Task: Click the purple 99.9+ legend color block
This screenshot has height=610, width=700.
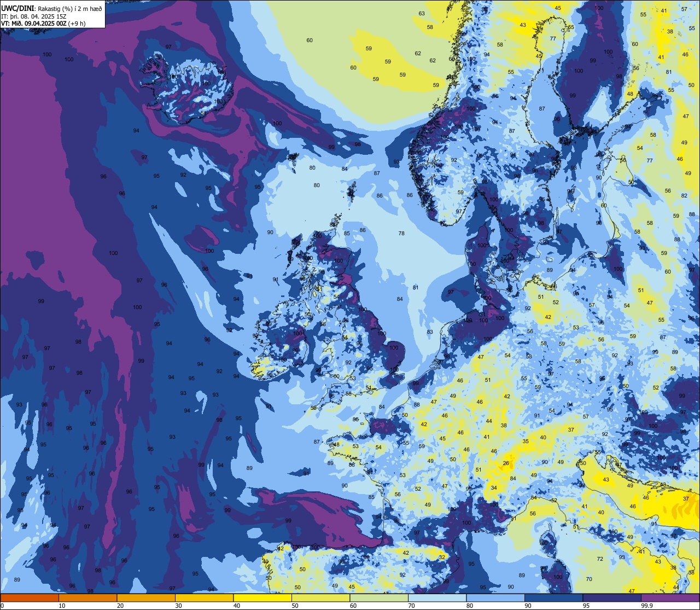Action: tap(670, 597)
